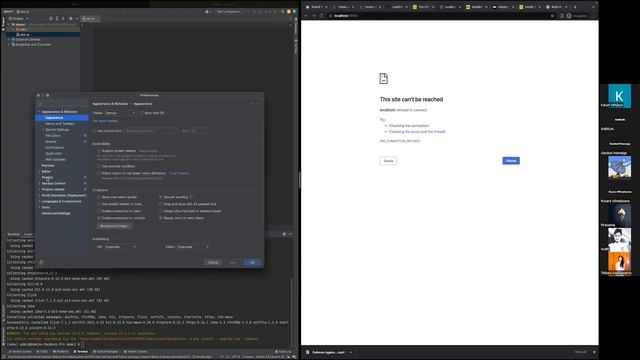Select Keymap in Preferences sidebar
This screenshot has height=360, width=640.
point(48,165)
